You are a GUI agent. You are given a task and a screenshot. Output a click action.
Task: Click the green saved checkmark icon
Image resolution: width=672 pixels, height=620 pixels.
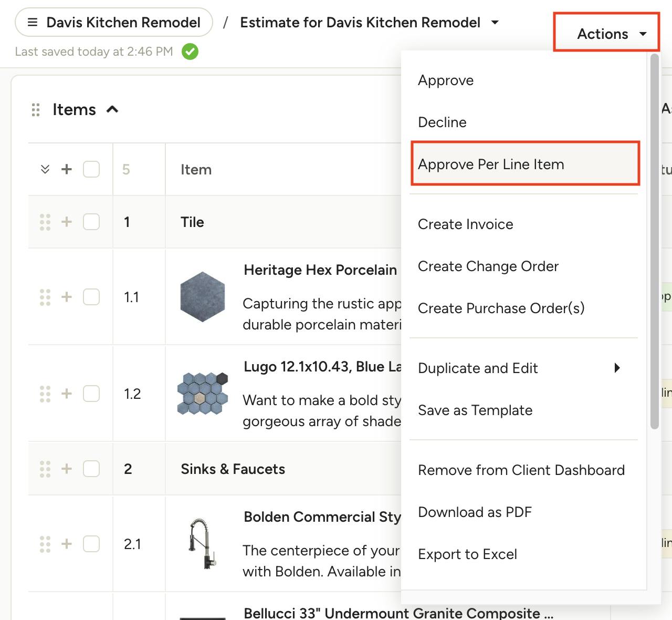(190, 51)
